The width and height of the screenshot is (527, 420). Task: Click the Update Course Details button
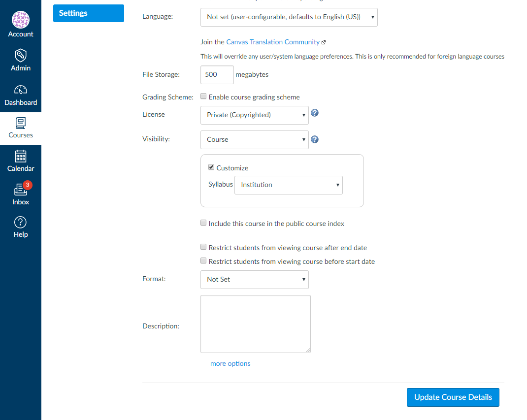tap(453, 397)
